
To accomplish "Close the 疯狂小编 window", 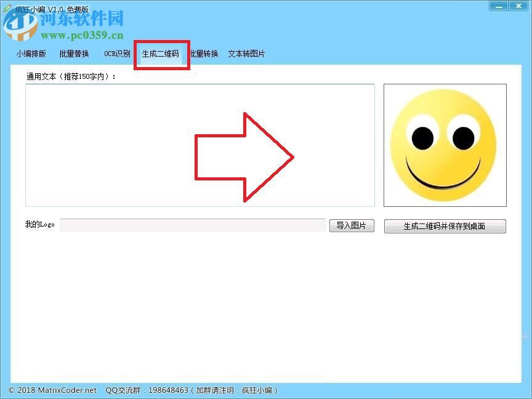I will 518,6.
